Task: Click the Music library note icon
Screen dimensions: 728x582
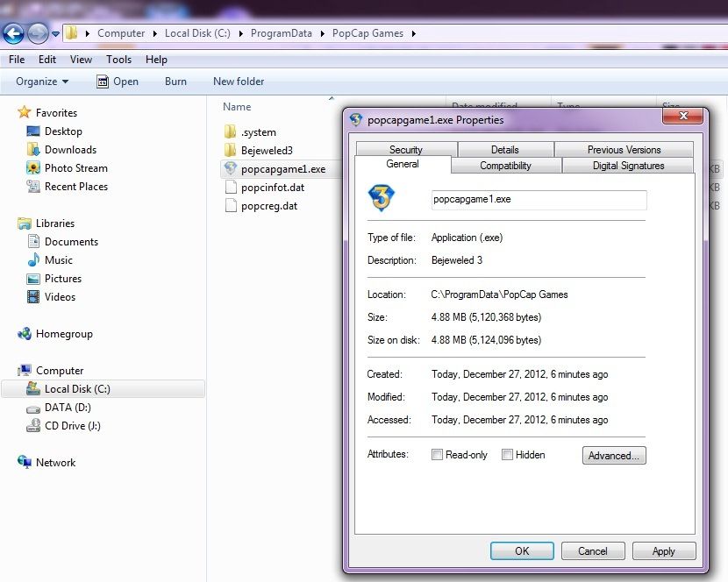Action: [x=33, y=259]
